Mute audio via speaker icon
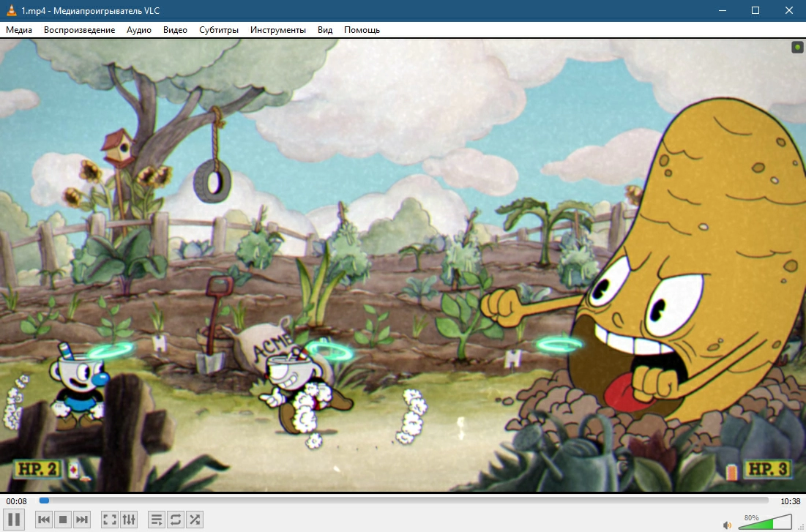806x532 pixels. pyautogui.click(x=727, y=525)
